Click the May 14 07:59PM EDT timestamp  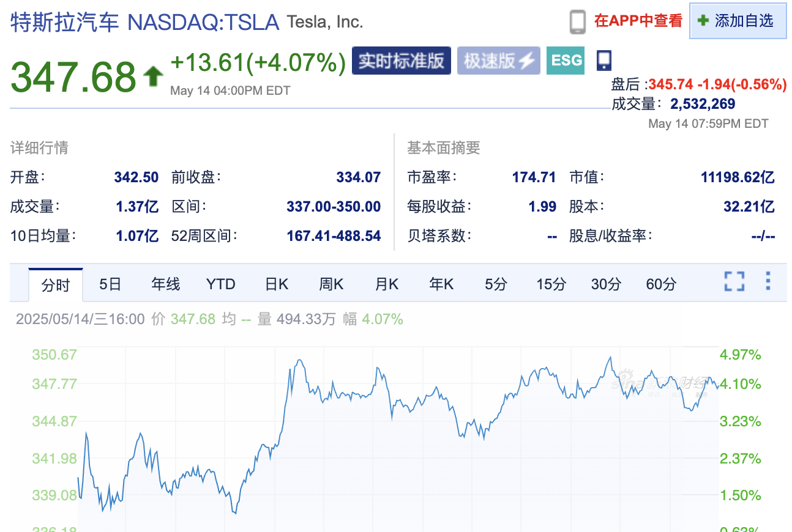[708, 124]
